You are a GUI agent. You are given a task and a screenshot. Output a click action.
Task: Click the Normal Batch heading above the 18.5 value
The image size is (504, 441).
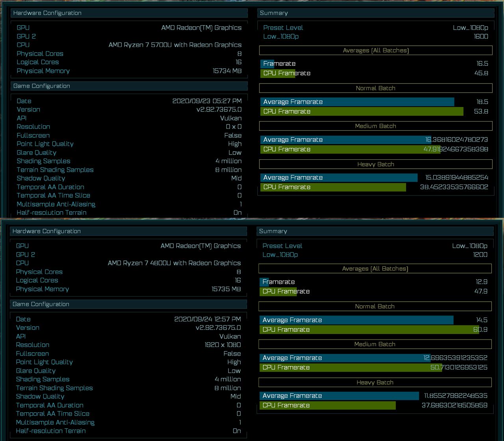376,88
